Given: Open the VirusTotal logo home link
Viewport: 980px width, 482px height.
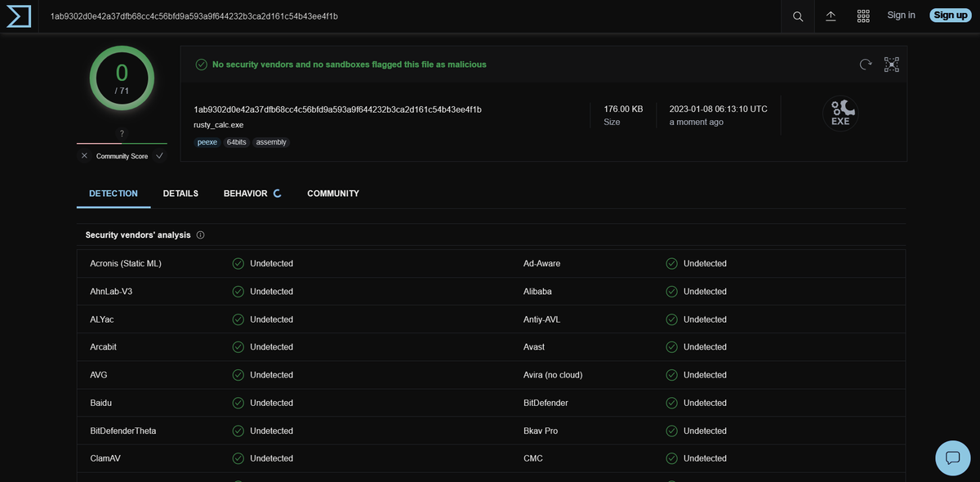Looking at the screenshot, I should tap(19, 16).
